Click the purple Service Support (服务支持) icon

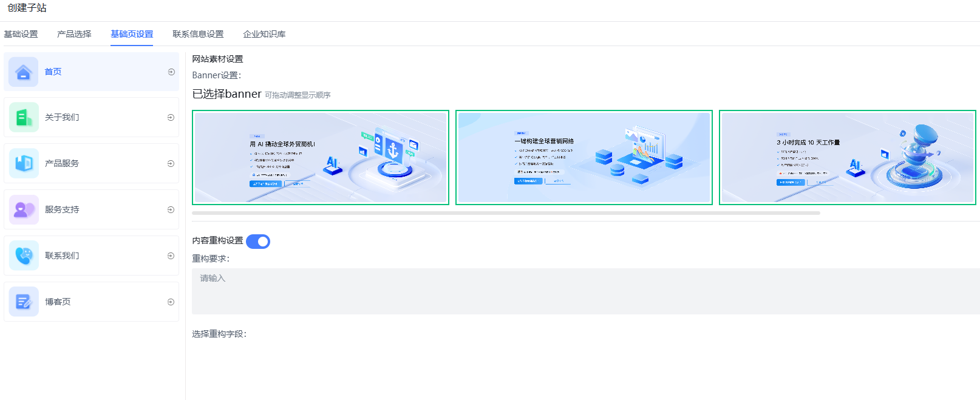pyautogui.click(x=24, y=210)
